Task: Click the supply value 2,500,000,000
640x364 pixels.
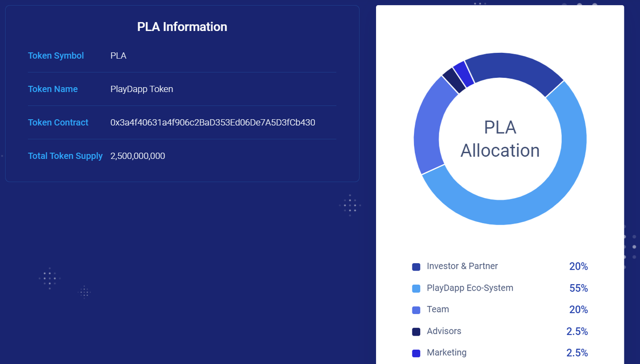Action: [x=137, y=156]
